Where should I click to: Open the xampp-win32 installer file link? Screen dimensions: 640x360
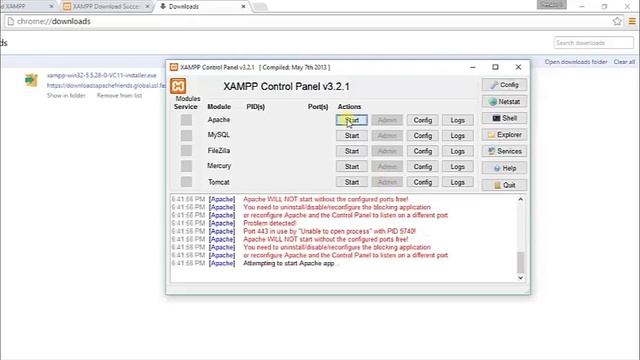[102, 76]
